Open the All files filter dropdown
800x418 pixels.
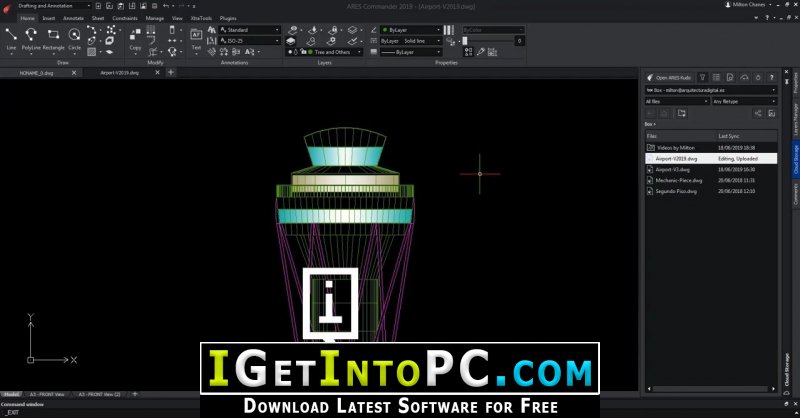pyautogui.click(x=677, y=102)
